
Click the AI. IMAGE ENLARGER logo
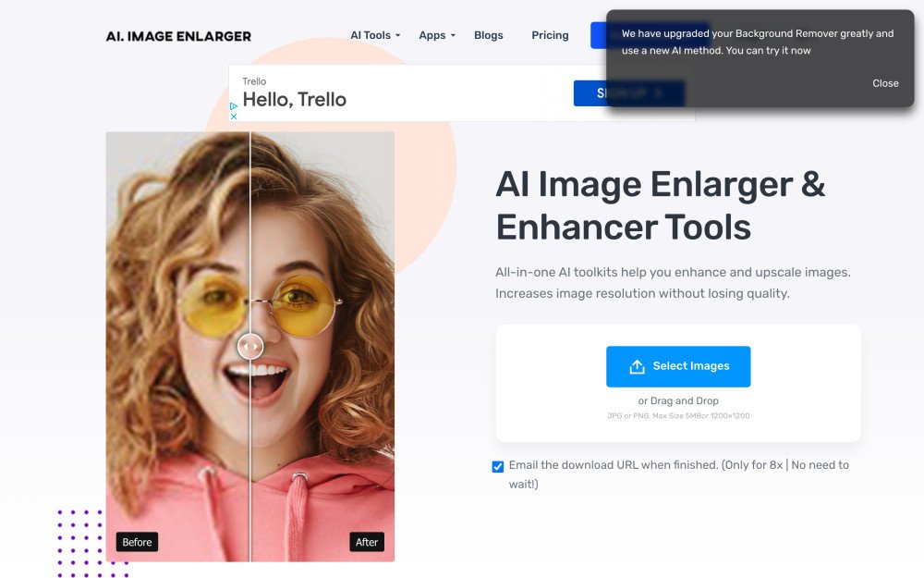[178, 36]
